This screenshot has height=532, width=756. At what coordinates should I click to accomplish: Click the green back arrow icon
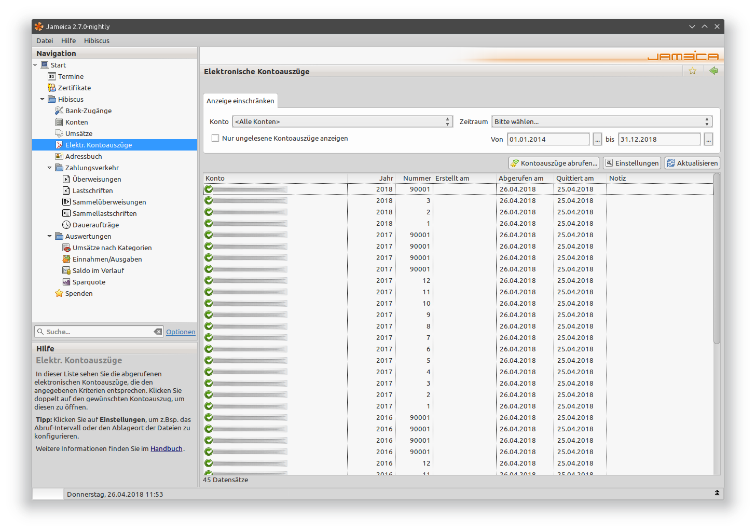coord(713,71)
